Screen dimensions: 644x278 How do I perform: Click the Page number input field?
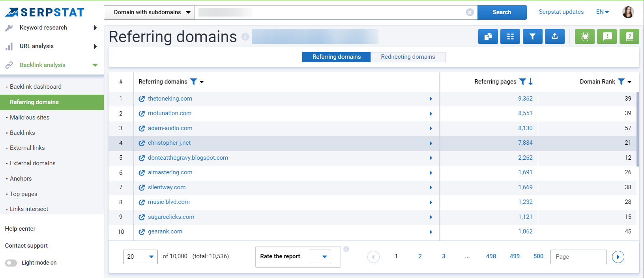(578, 257)
